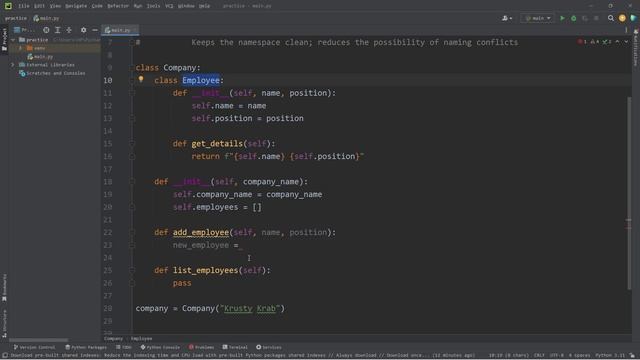Go to next highlighted error arrow
This screenshot has width=640, height=360.
point(626,42)
